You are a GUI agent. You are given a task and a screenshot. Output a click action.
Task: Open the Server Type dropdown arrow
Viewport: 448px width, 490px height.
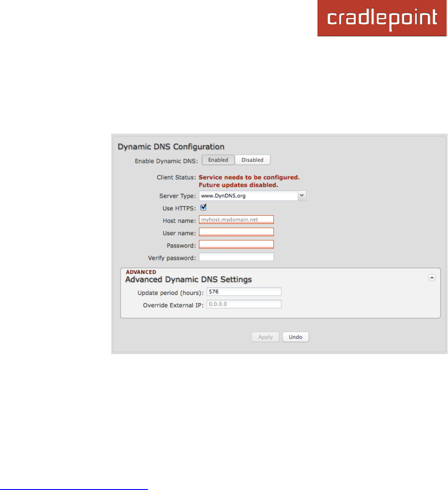click(x=302, y=195)
